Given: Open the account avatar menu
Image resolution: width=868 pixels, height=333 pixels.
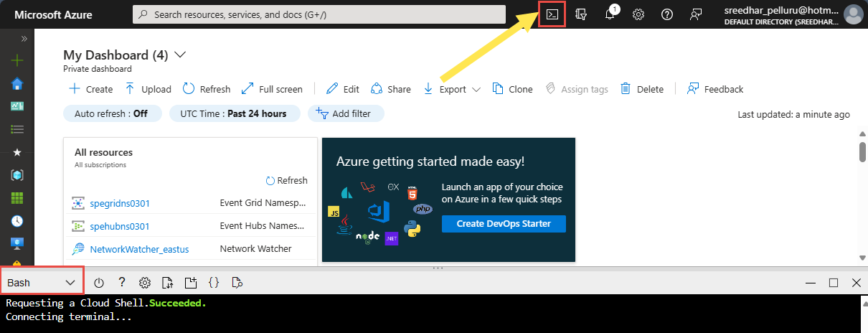Looking at the screenshot, I should click(x=852, y=14).
